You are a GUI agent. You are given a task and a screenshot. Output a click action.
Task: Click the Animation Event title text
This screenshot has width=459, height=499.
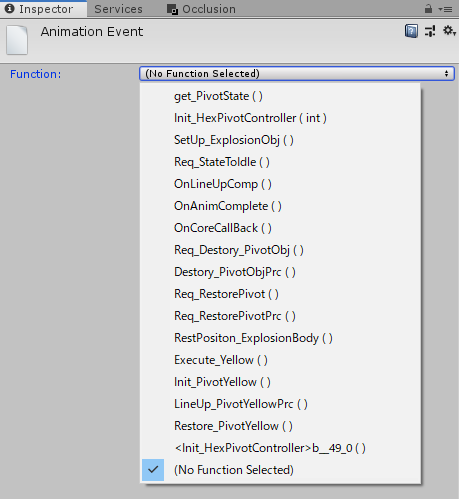tap(92, 32)
